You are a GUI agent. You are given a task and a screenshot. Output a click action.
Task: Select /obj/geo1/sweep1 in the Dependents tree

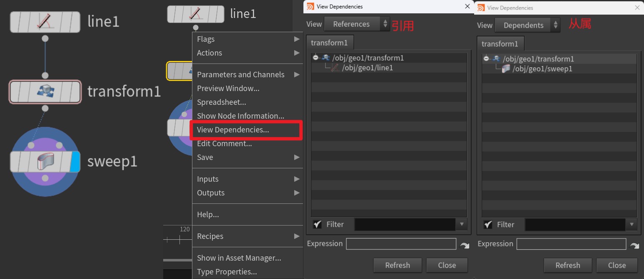(542, 69)
